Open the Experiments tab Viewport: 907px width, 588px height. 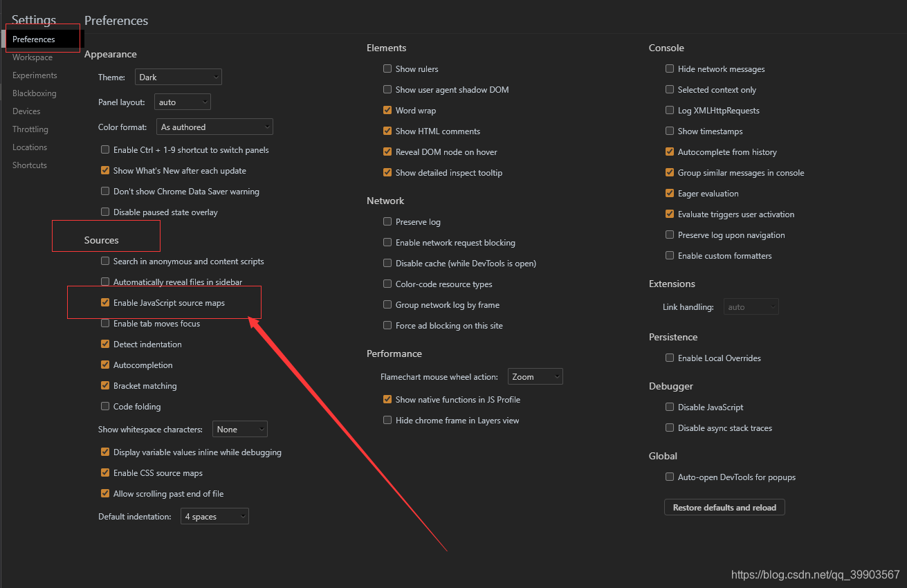[35, 75]
